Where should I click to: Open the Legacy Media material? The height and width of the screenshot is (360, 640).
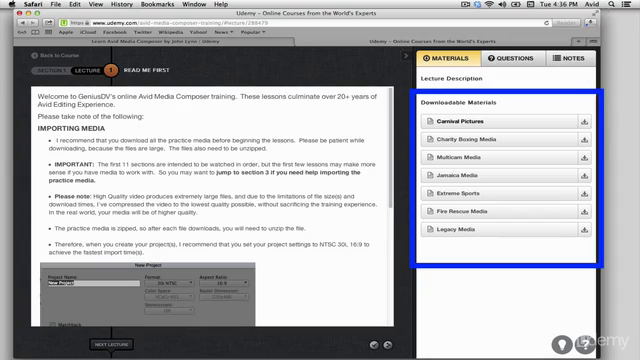click(x=499, y=229)
